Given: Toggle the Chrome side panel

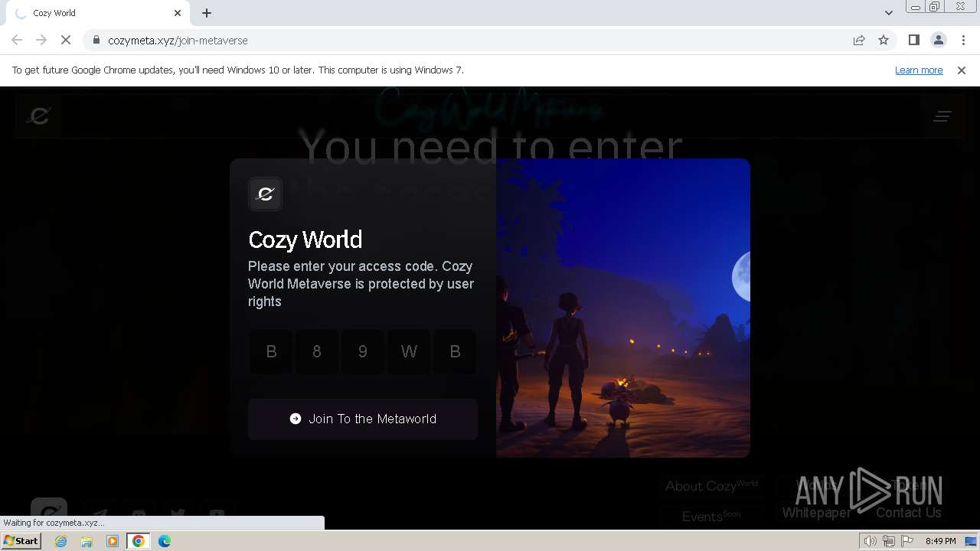Looking at the screenshot, I should point(914,41).
